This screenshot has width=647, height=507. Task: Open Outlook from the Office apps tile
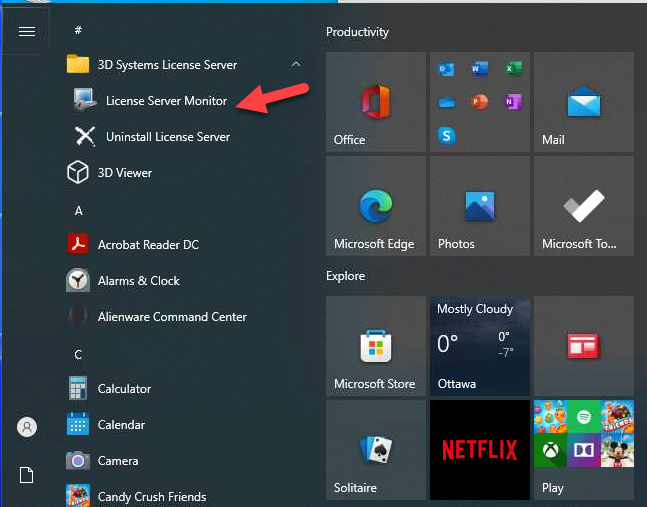click(x=446, y=68)
